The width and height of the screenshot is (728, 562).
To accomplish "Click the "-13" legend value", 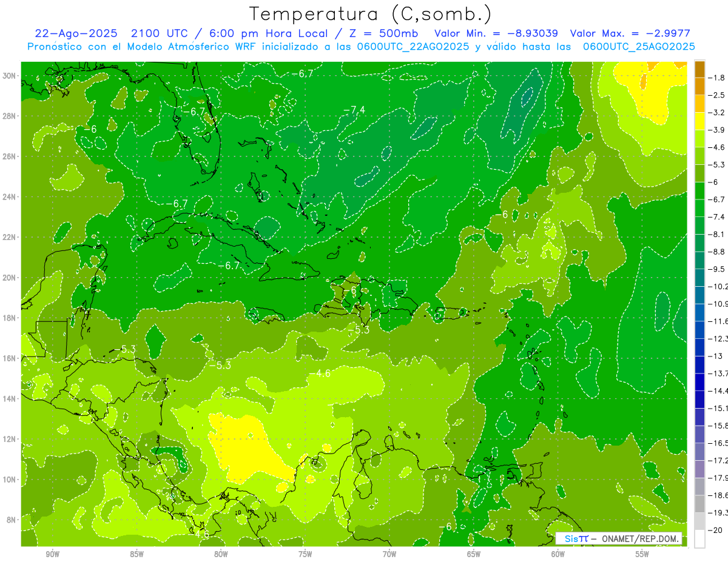I will (x=716, y=356).
